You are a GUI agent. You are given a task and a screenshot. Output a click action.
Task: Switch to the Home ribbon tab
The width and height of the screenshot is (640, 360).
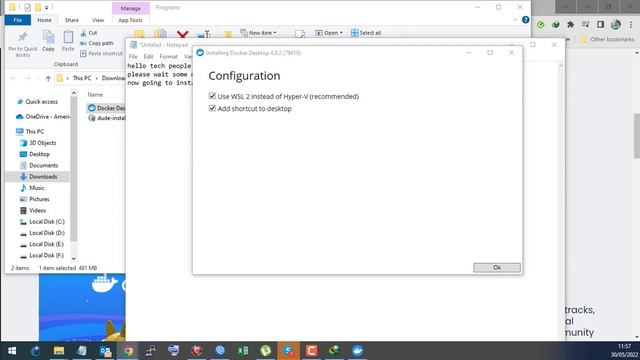pos(44,20)
